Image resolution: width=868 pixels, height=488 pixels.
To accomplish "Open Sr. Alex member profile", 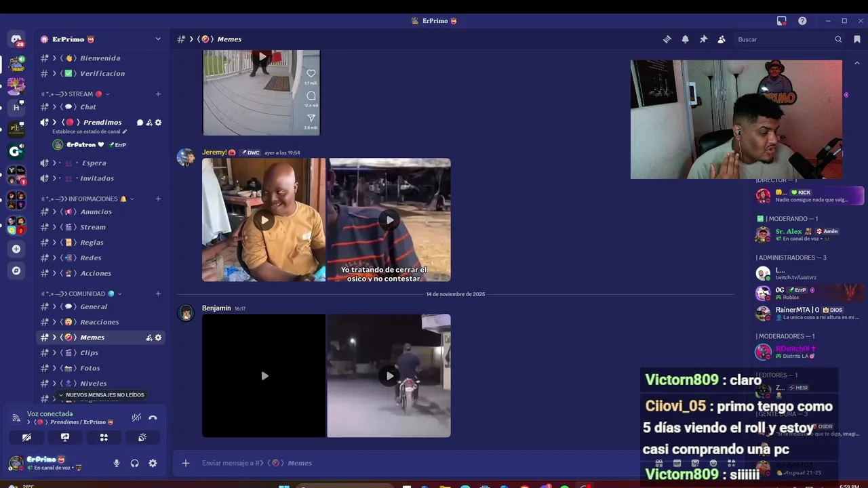I will tap(808, 235).
